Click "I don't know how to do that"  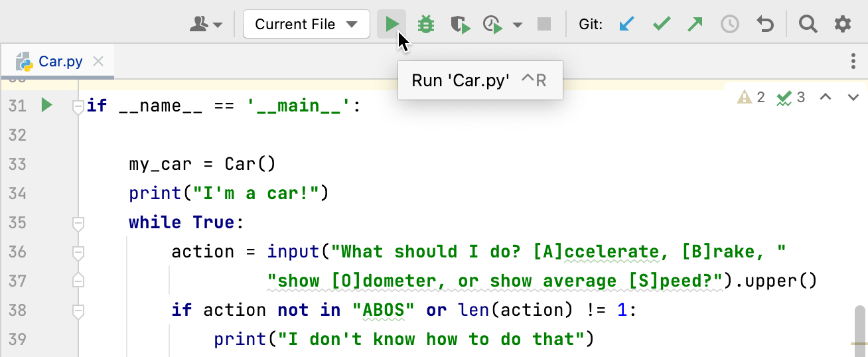(431, 339)
